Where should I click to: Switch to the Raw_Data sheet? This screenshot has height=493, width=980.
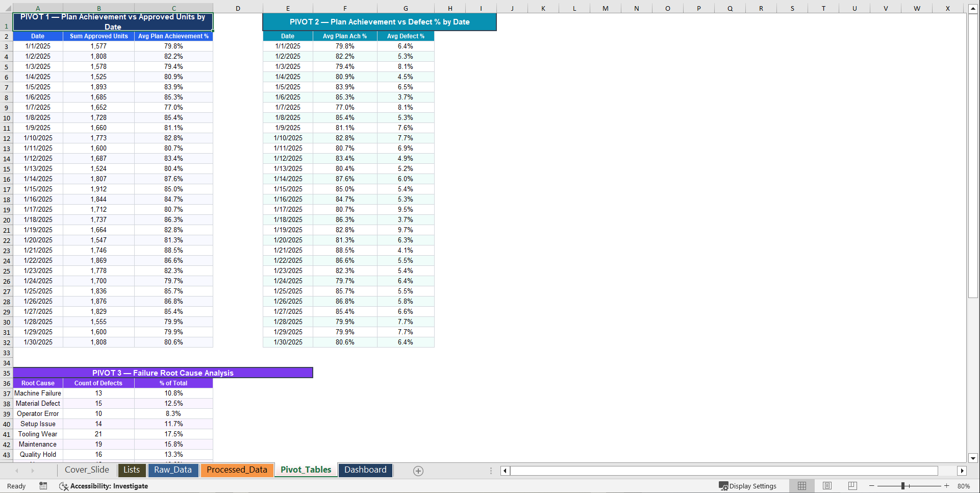(x=173, y=470)
